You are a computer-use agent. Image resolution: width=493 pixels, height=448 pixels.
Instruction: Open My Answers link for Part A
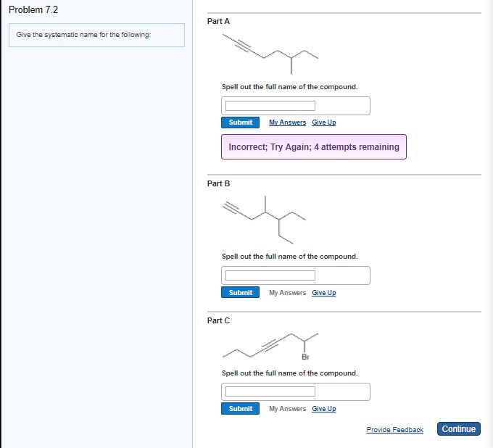[x=287, y=123]
